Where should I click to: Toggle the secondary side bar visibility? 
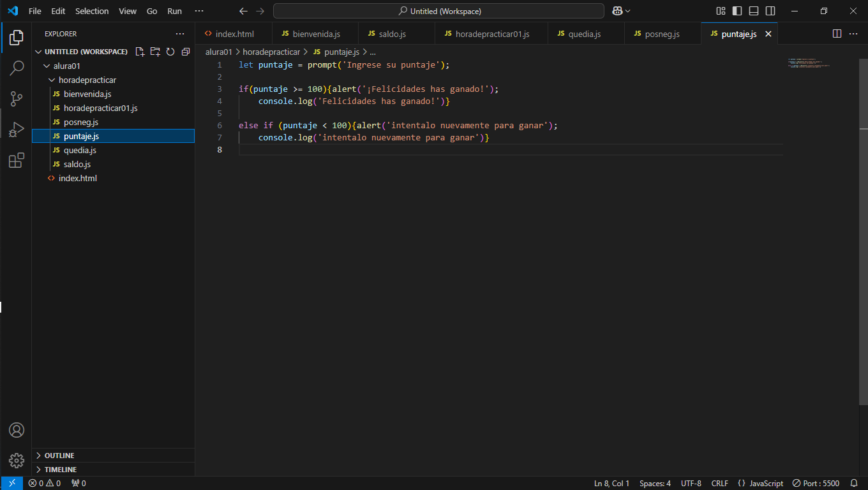(770, 11)
